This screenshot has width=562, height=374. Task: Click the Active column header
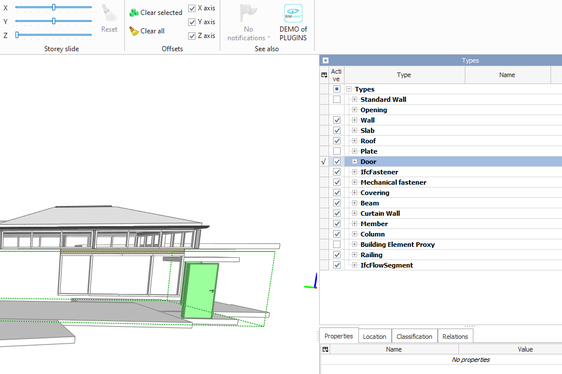click(x=336, y=75)
